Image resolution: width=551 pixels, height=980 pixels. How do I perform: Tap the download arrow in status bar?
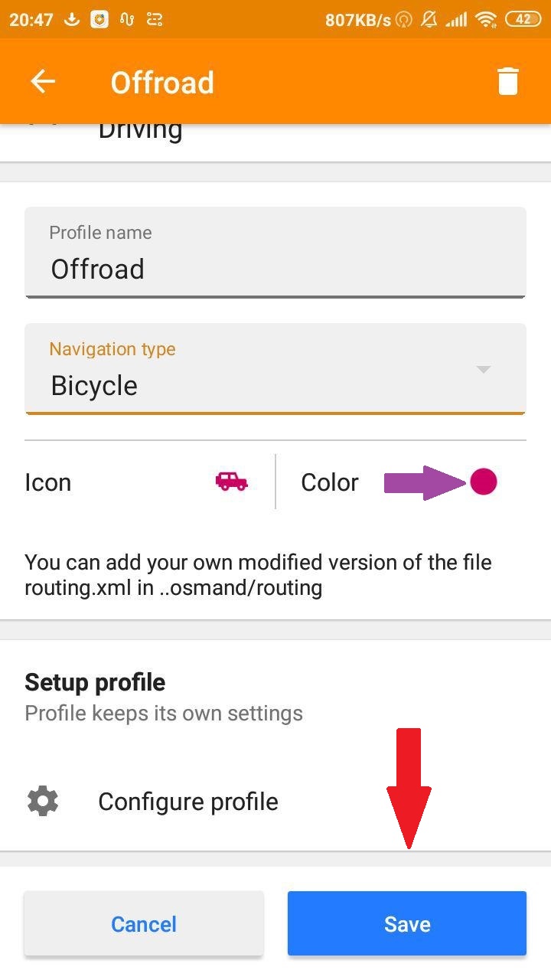pyautogui.click(x=72, y=20)
